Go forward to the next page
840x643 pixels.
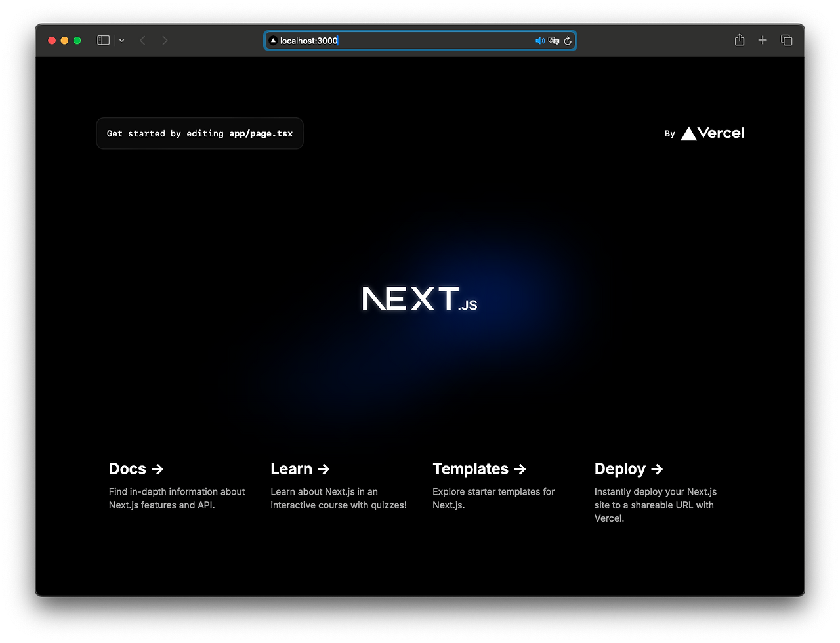[x=165, y=41]
